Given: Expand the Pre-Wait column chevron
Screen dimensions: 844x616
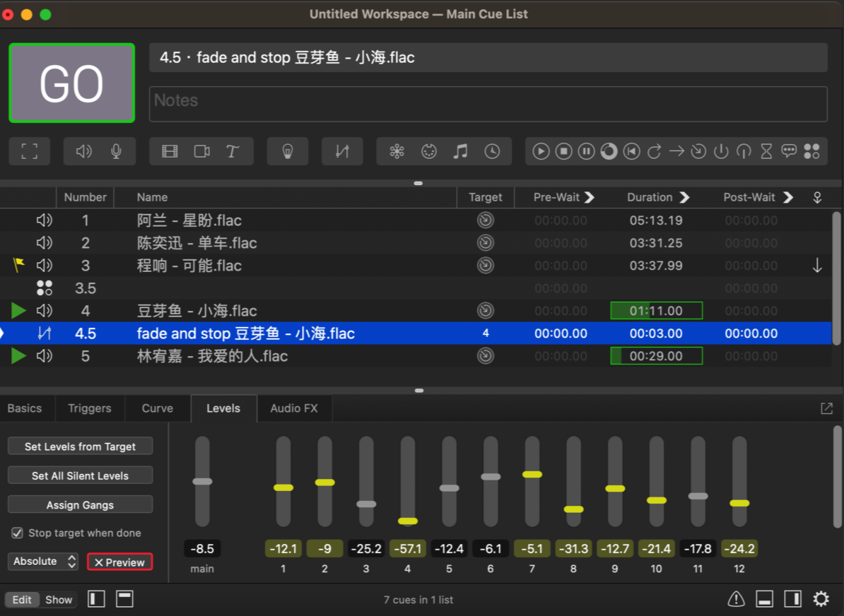Looking at the screenshot, I should point(590,197).
